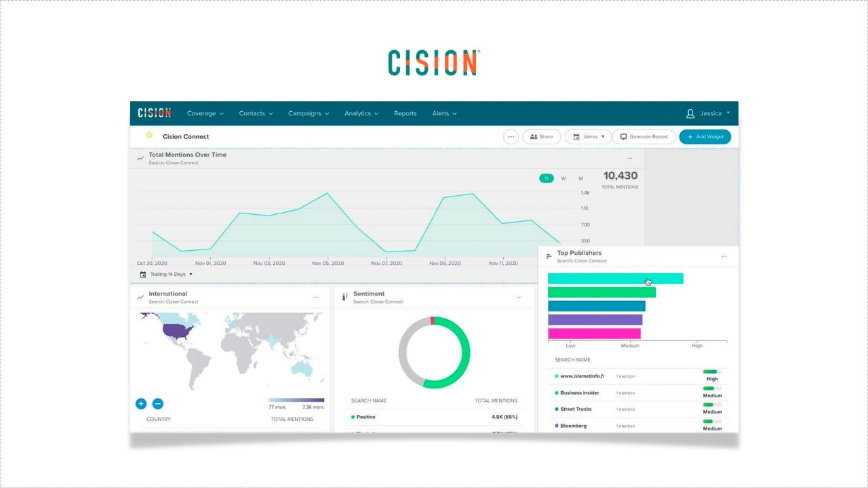Open the Trailing 14 Days dropdown
Viewport: 868px width, 488px height.
[172, 274]
